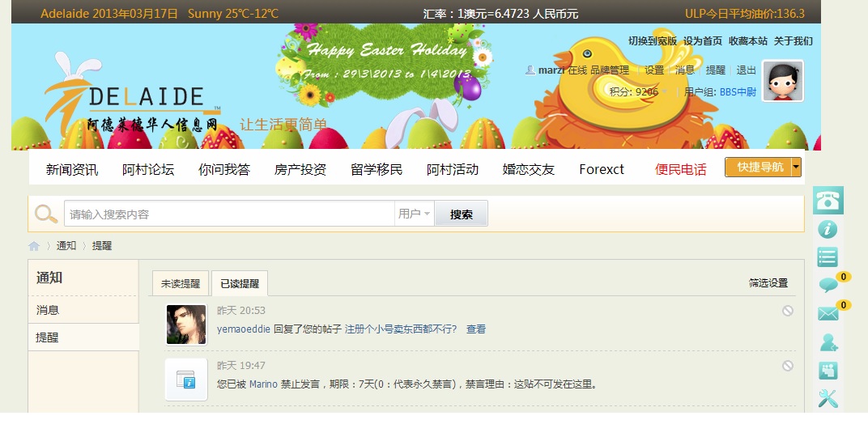Open the chat bubble icon with badge
The image size is (868, 437).
point(828,285)
